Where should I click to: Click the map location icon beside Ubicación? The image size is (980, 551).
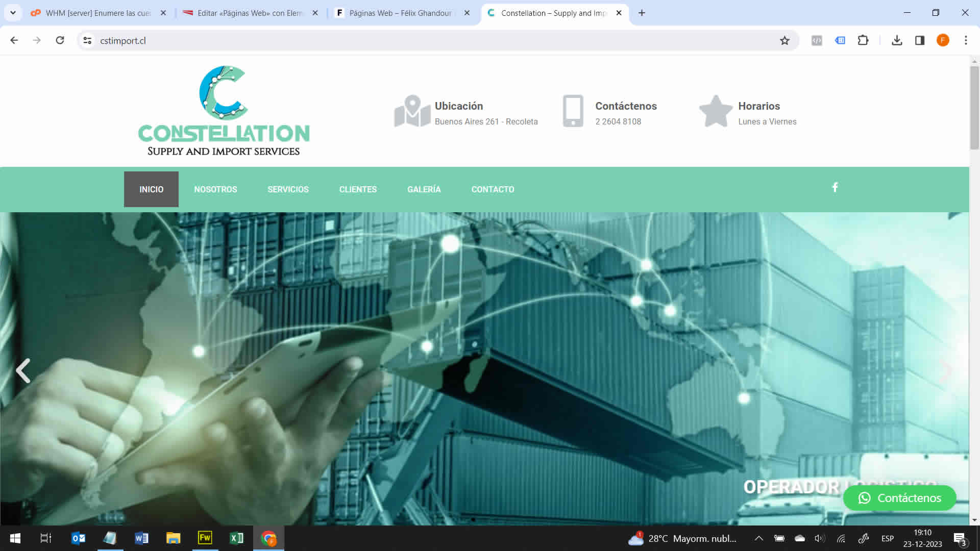click(x=412, y=111)
